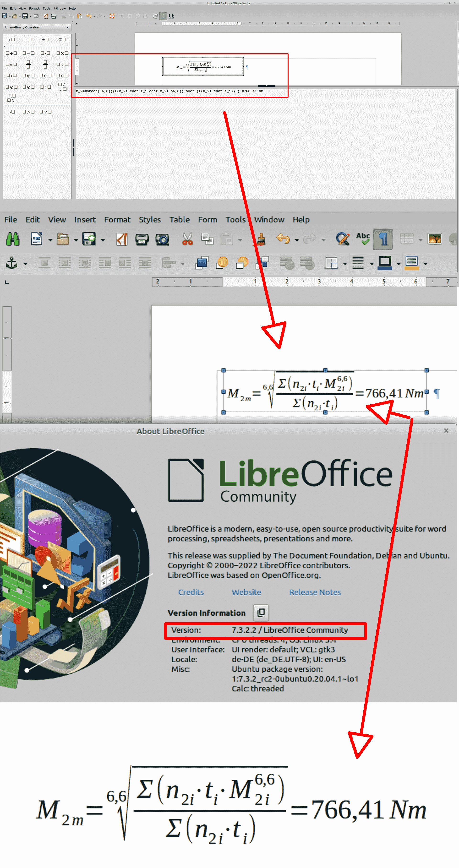The image size is (459, 868).
Task: Open Find & Replace via the magnifier-and-pencil icon
Action: tap(343, 239)
